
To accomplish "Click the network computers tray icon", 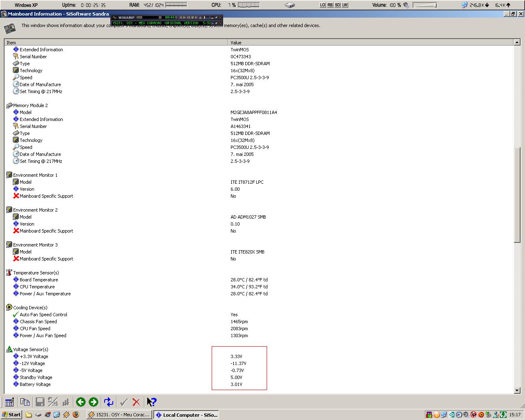I will [x=444, y=415].
